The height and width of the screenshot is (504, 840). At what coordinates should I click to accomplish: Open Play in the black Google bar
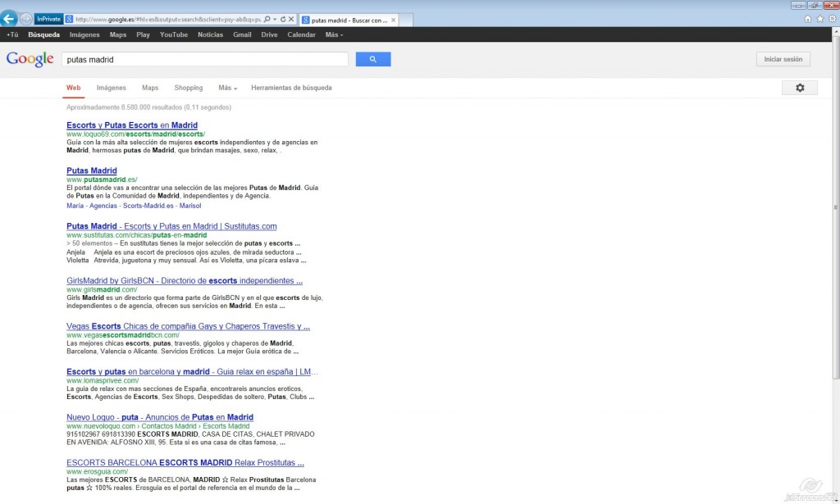143,34
